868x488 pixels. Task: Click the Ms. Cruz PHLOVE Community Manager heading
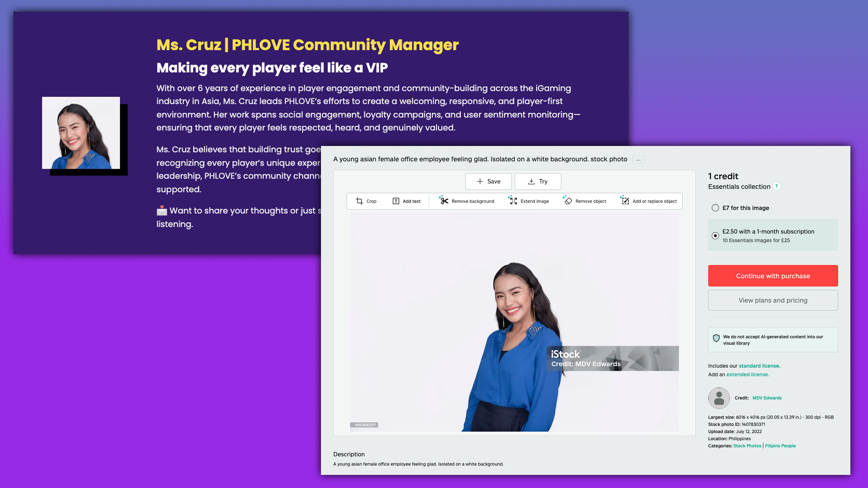307,45
